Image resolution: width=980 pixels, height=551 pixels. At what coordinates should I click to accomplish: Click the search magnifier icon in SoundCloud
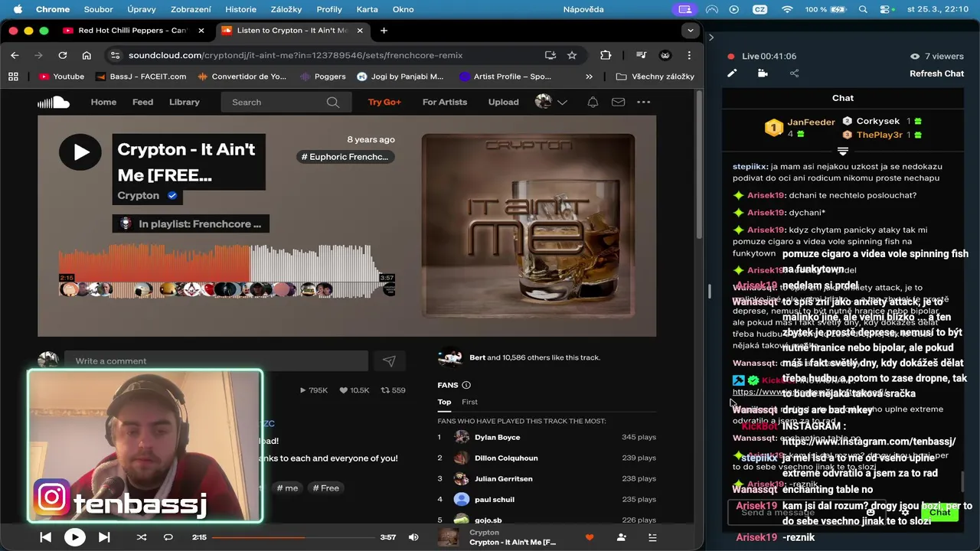(332, 102)
